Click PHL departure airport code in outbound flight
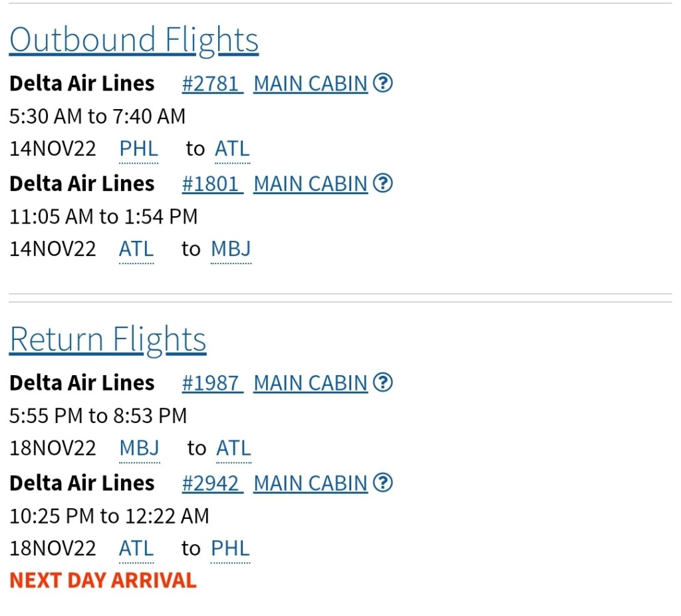This screenshot has width=681, height=616. click(138, 149)
